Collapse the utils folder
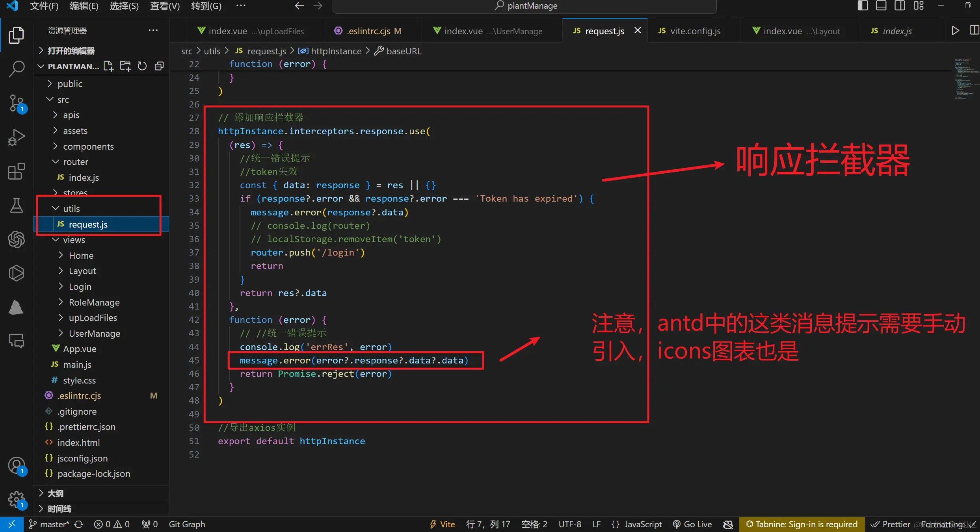 [101, 209]
